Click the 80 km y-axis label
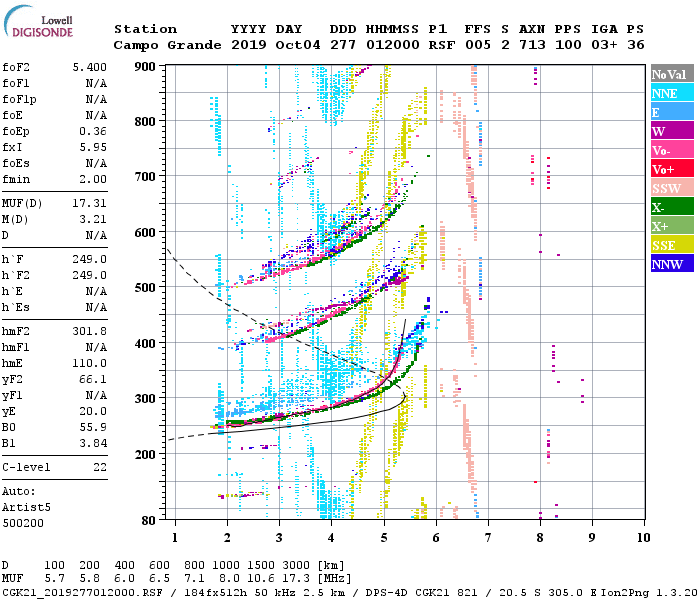The height and width of the screenshot is (600, 700). tap(149, 520)
